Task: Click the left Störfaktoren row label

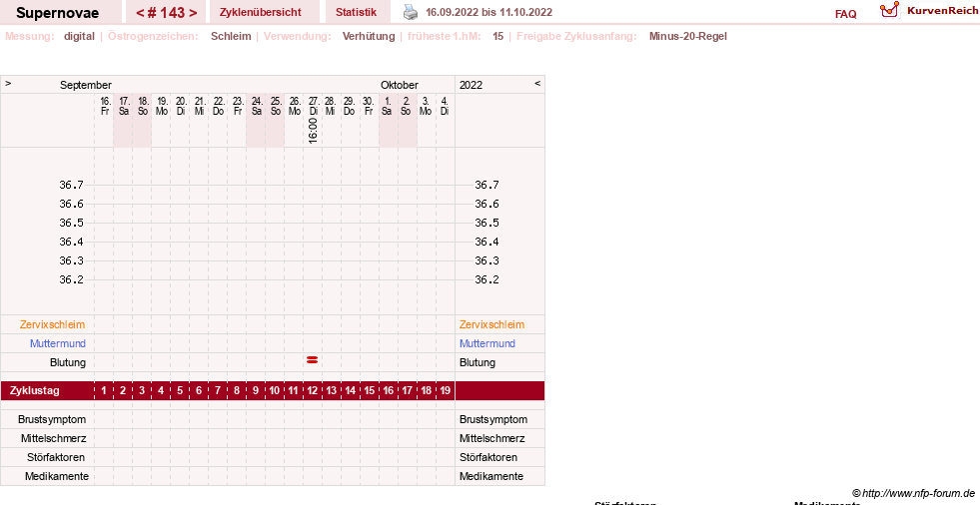Action: [x=56, y=457]
